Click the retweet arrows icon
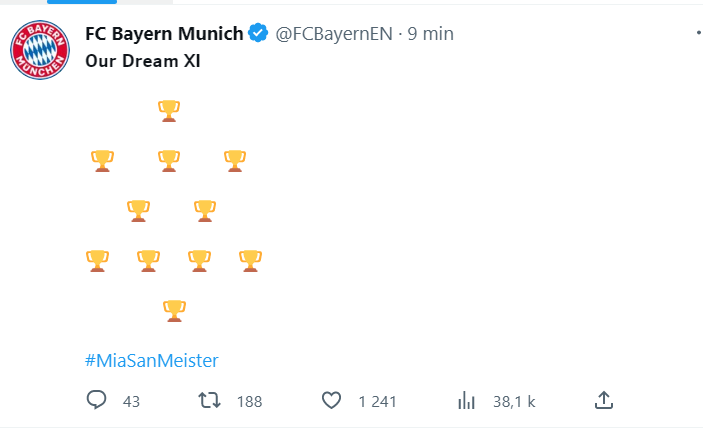The image size is (703, 430). (x=209, y=401)
